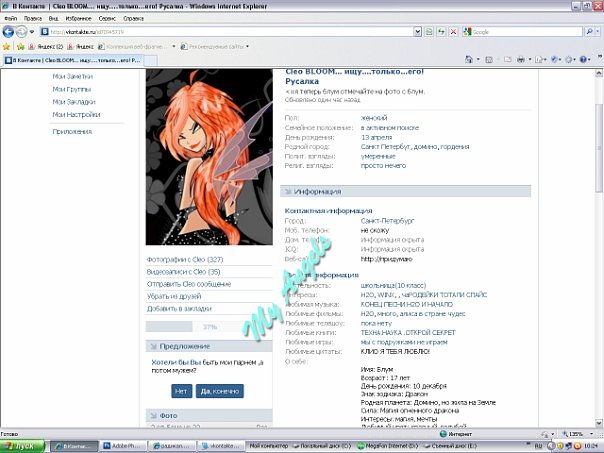Open Мои Заметки in sidebar
604x453 pixels.
72,76
